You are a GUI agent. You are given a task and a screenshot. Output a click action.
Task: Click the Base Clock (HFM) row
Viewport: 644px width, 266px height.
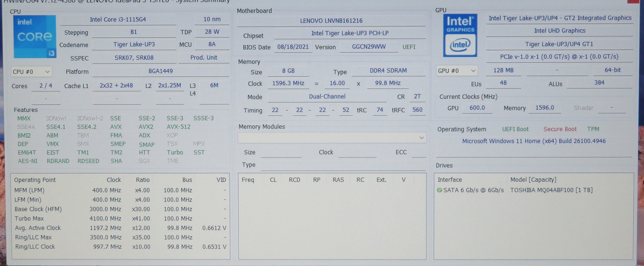click(x=120, y=209)
